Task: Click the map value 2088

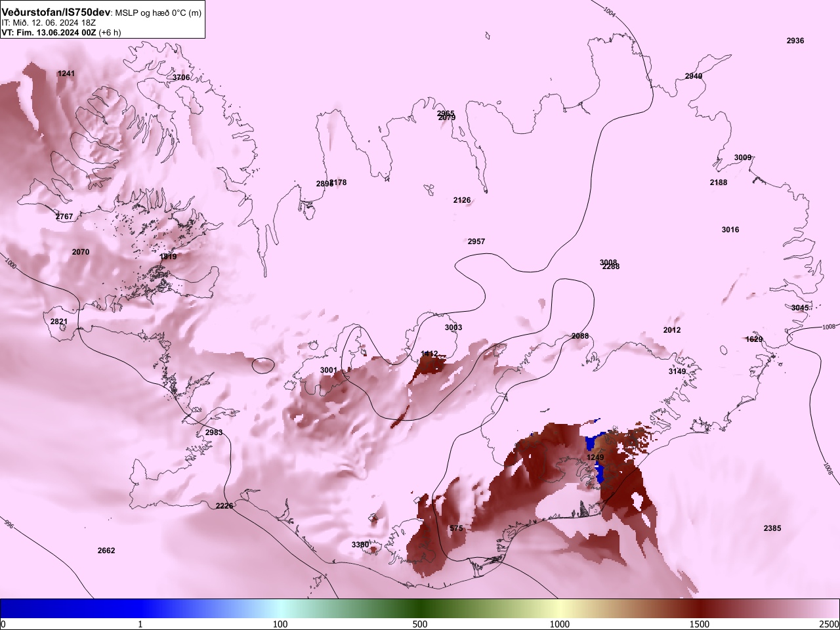Action: [580, 336]
